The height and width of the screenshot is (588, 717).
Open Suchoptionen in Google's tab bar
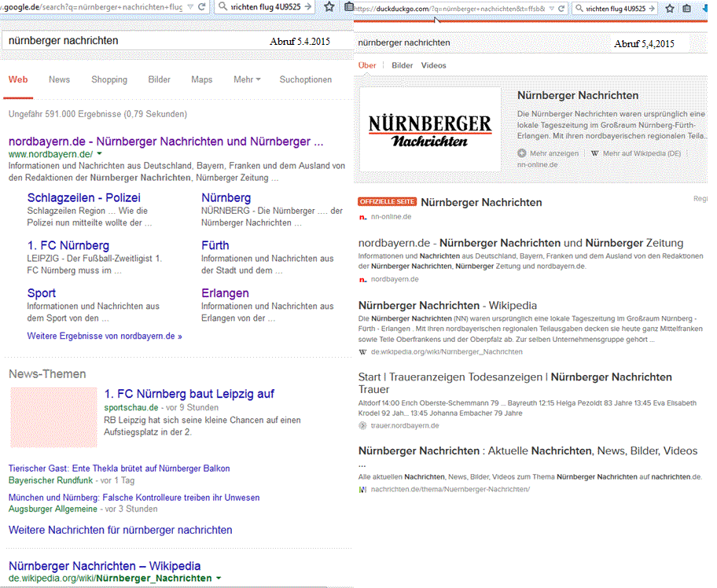(x=306, y=79)
